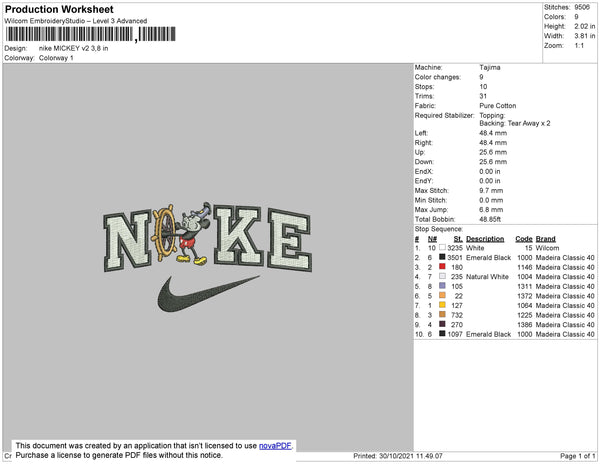Image resolution: width=600 pixels, height=464 pixels.
Task: Click the 'Production Worksheet' title
Action: click(59, 9)
